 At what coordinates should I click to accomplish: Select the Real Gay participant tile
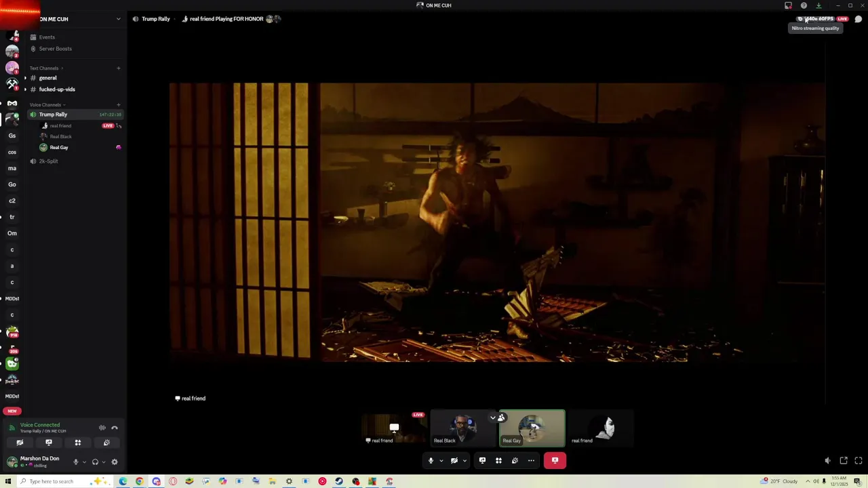pyautogui.click(x=532, y=428)
